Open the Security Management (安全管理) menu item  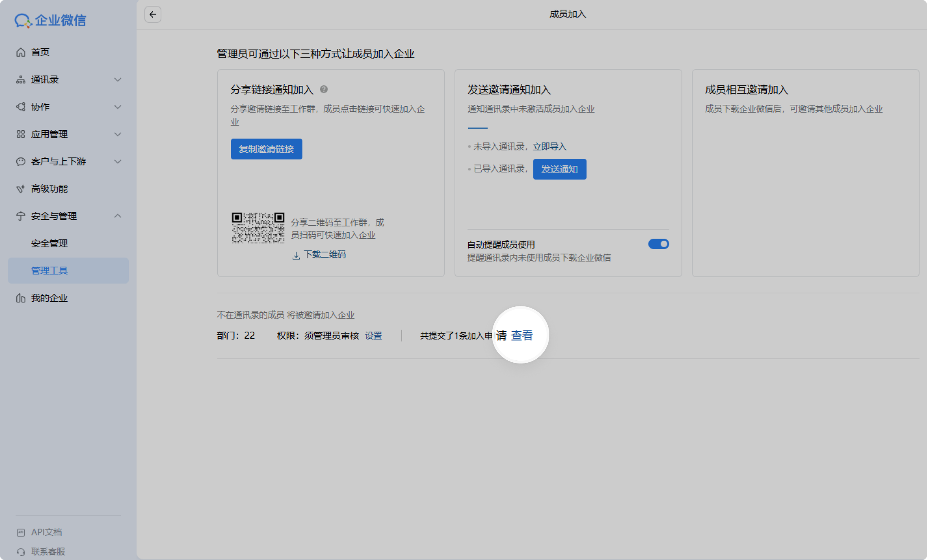(49, 243)
